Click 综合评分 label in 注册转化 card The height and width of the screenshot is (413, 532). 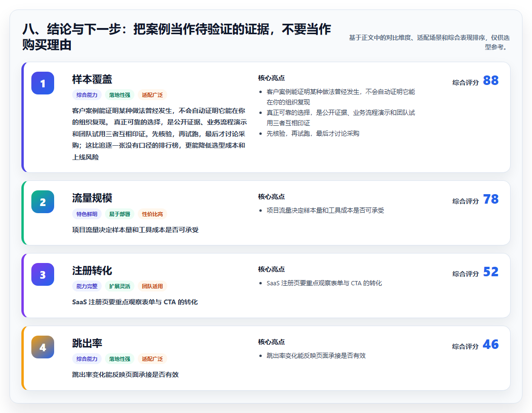[465, 273]
